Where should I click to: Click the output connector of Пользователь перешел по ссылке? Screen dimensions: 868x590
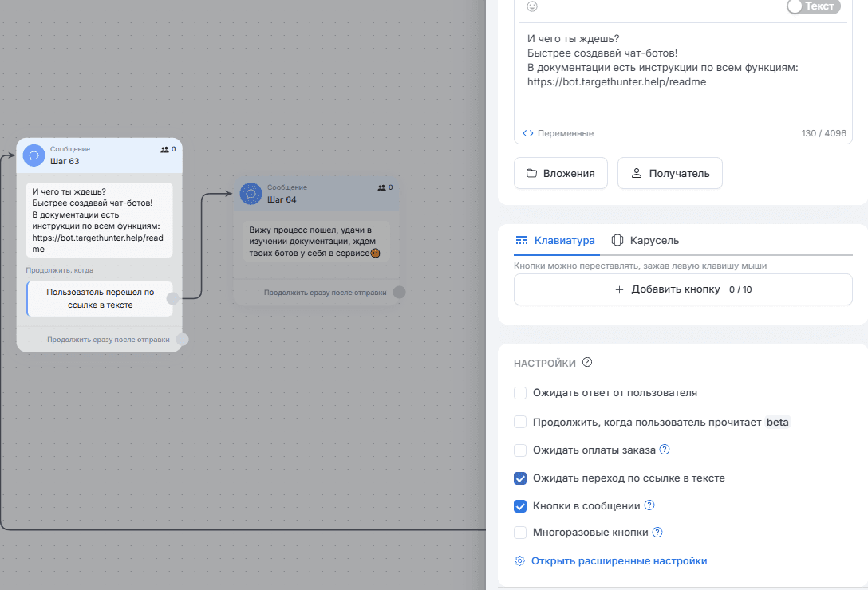tap(172, 299)
